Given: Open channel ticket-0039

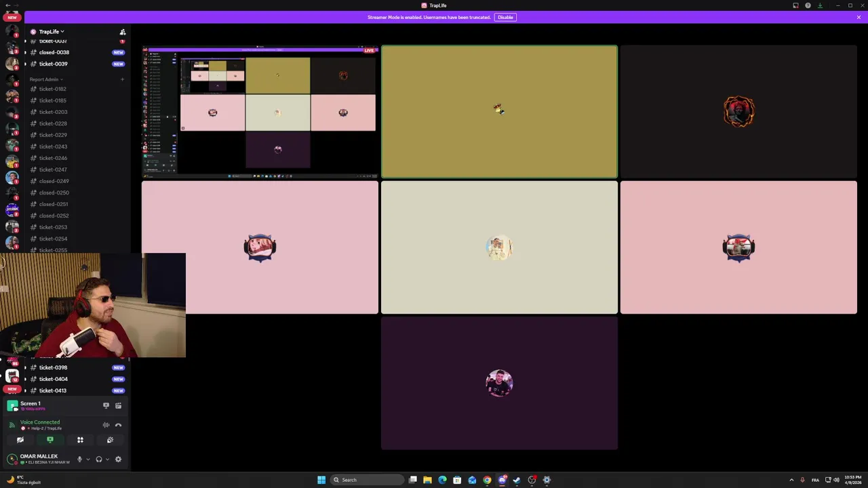Looking at the screenshot, I should pos(77,64).
